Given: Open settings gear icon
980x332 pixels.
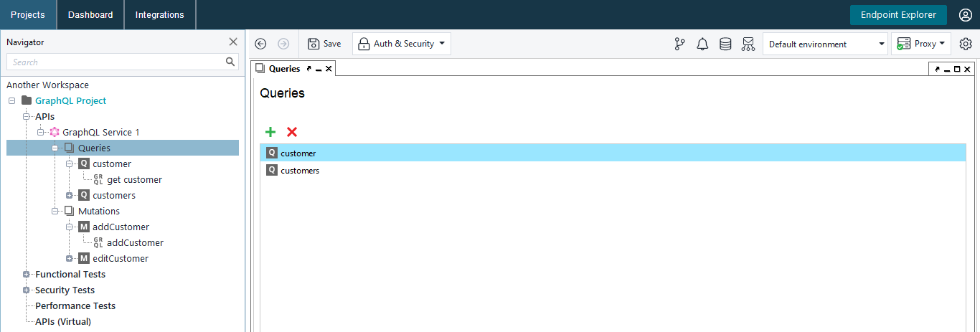Looking at the screenshot, I should [966, 44].
